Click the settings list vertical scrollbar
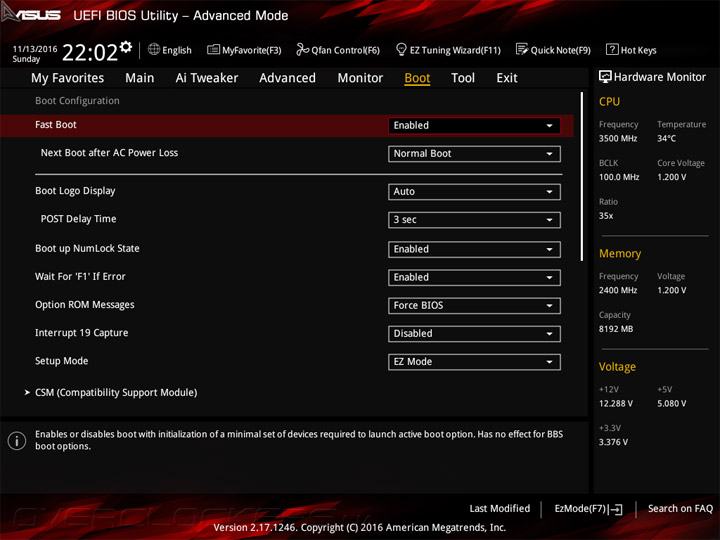The image size is (720, 540). (x=582, y=176)
